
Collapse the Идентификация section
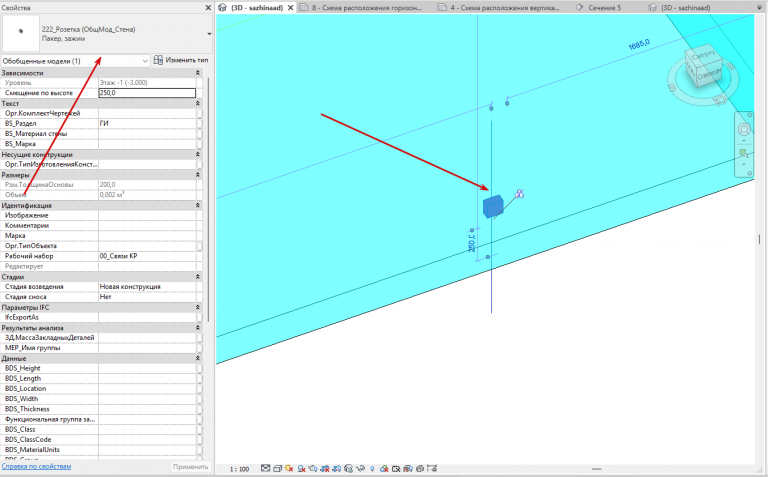click(x=198, y=205)
